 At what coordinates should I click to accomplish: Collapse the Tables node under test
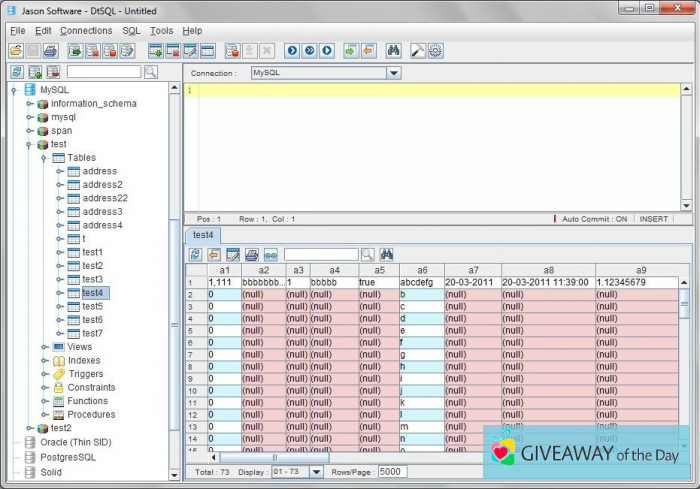(45, 158)
